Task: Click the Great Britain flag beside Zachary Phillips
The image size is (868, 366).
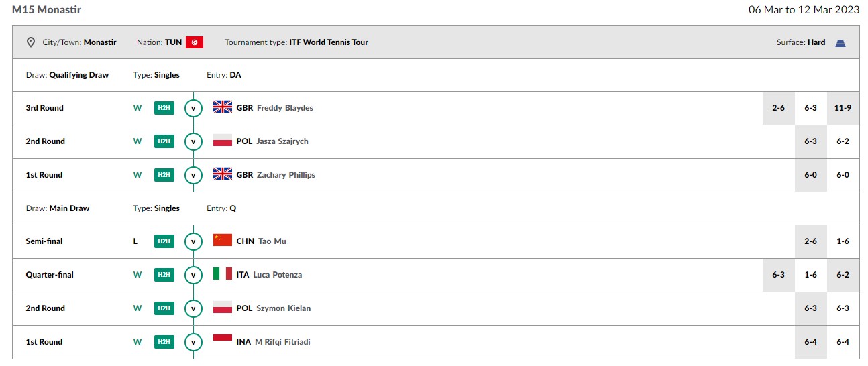Action: [223, 174]
